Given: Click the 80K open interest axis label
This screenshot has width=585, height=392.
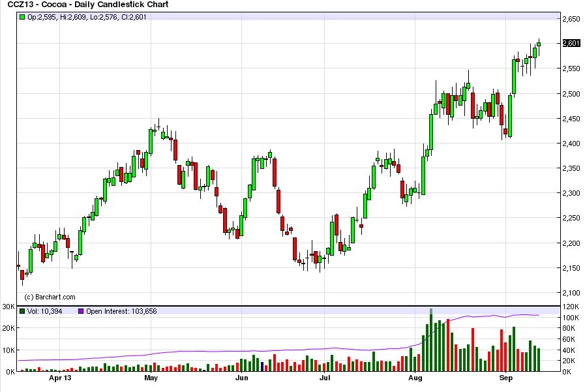Looking at the screenshot, I should pyautogui.click(x=569, y=328).
